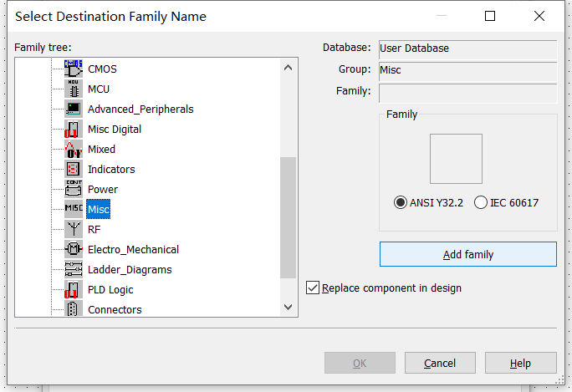Select the Power group in tree
Image resolution: width=572 pixels, height=392 pixels.
103,189
